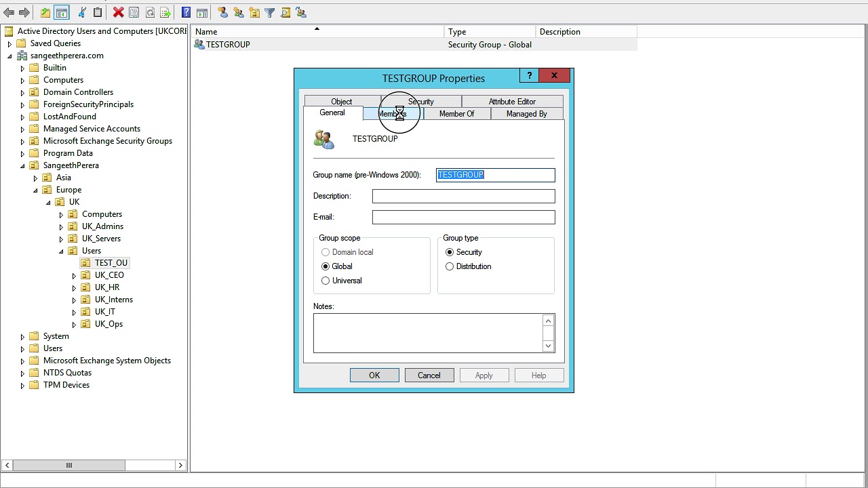Click the tree pane horizontal scrollbar thumb
This screenshot has height=488, width=868.
click(68, 466)
